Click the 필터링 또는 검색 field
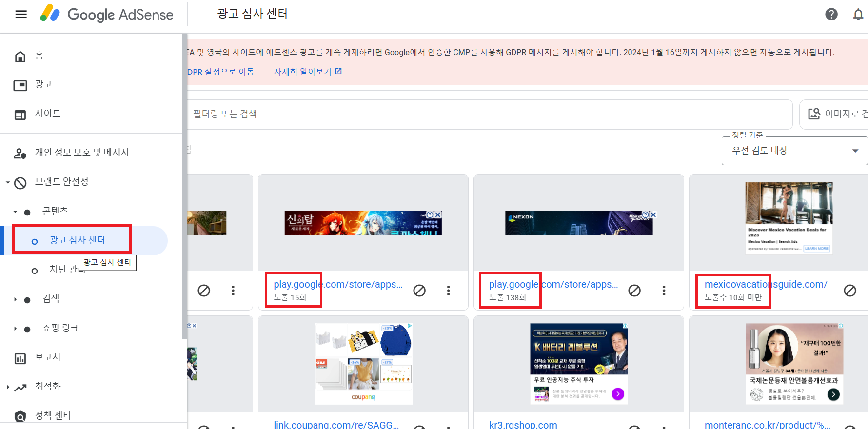Image resolution: width=868 pixels, height=429 pixels. (x=490, y=114)
